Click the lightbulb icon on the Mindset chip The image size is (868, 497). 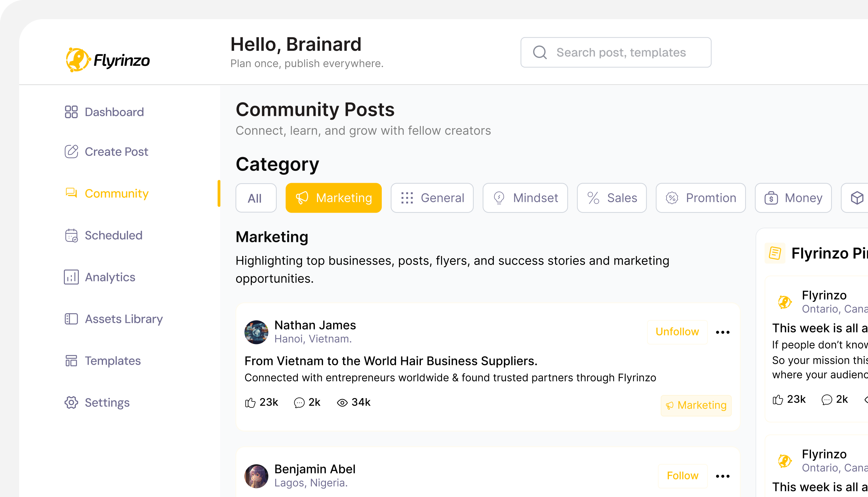(499, 198)
